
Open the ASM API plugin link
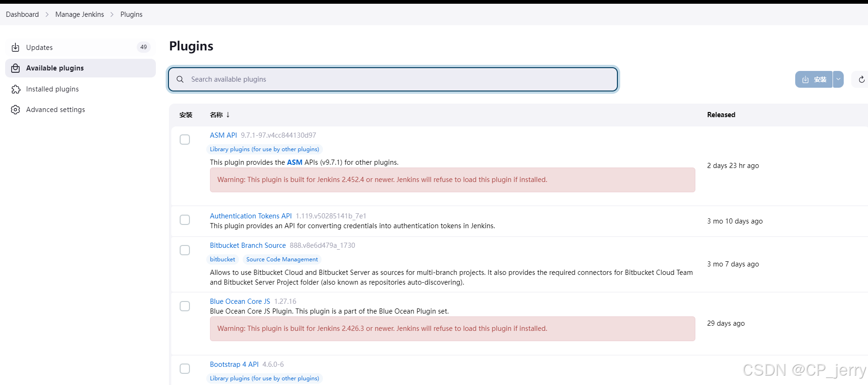[224, 135]
